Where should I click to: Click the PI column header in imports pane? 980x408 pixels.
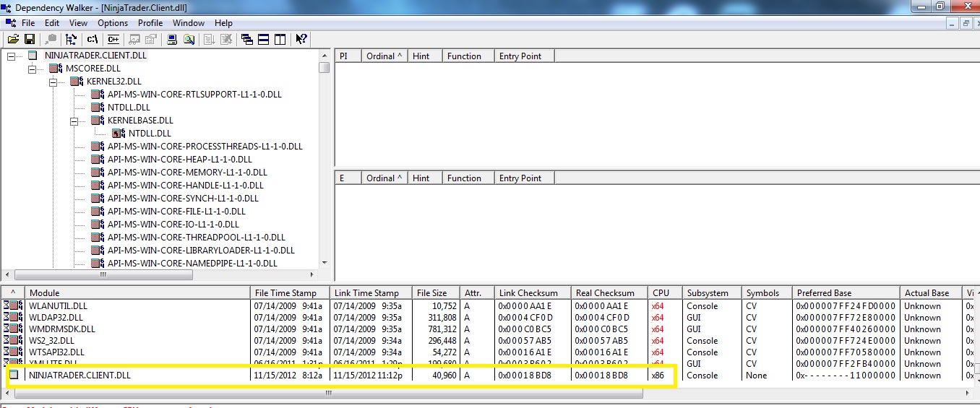pyautogui.click(x=348, y=56)
